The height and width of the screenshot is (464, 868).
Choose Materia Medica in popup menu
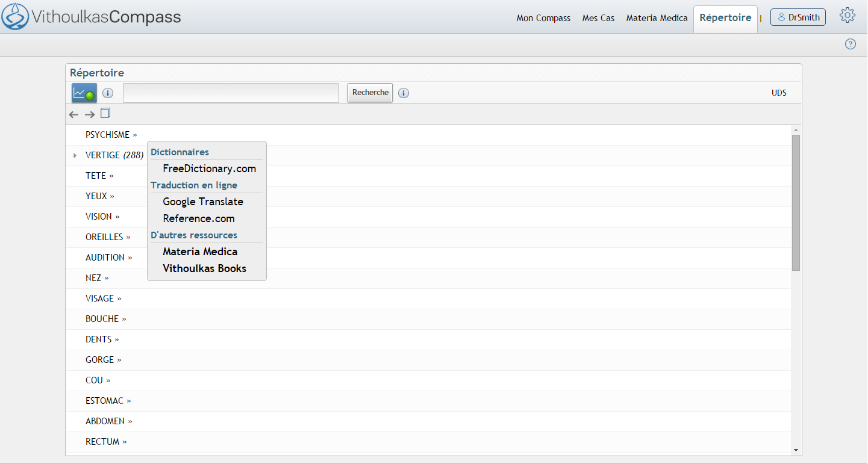click(200, 252)
